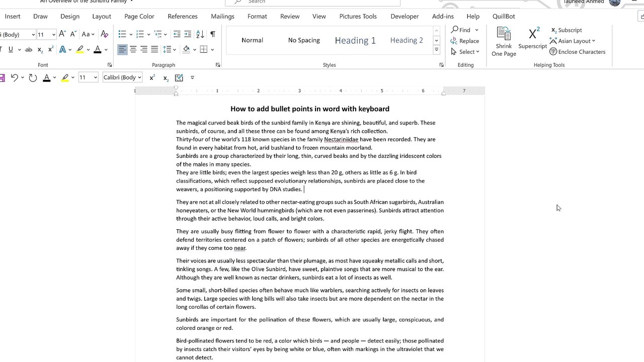The image size is (644, 362).
Task: Increase font size with the grow font icon
Action: coord(62,34)
